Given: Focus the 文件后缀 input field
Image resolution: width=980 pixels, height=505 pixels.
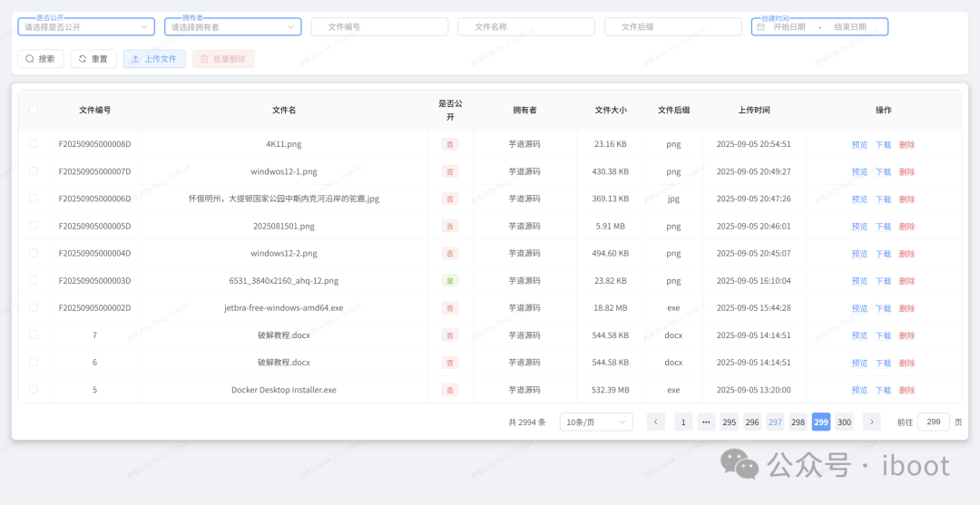Looking at the screenshot, I should click(673, 27).
